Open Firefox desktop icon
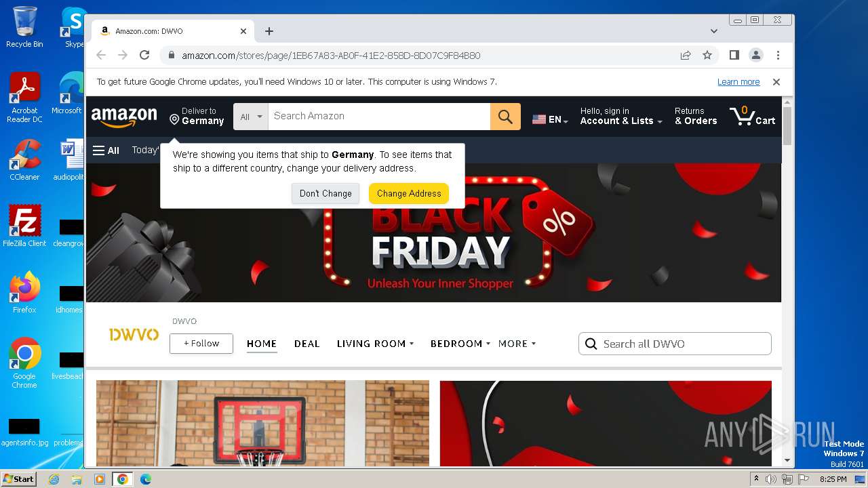This screenshot has width=868, height=488. click(24, 293)
